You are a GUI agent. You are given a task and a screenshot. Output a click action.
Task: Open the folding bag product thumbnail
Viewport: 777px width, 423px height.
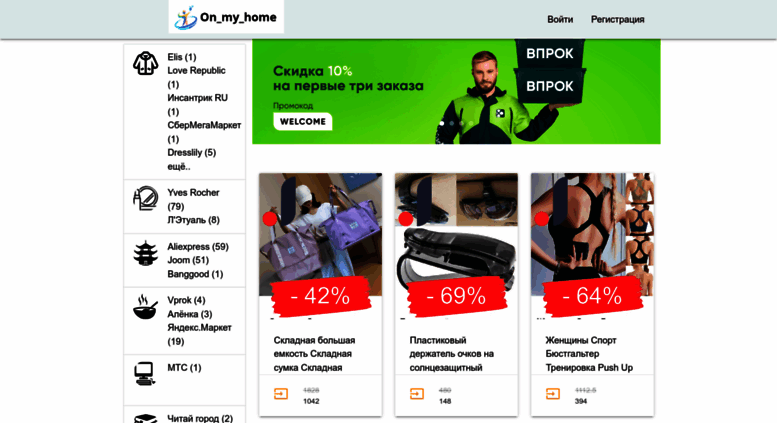point(321,235)
